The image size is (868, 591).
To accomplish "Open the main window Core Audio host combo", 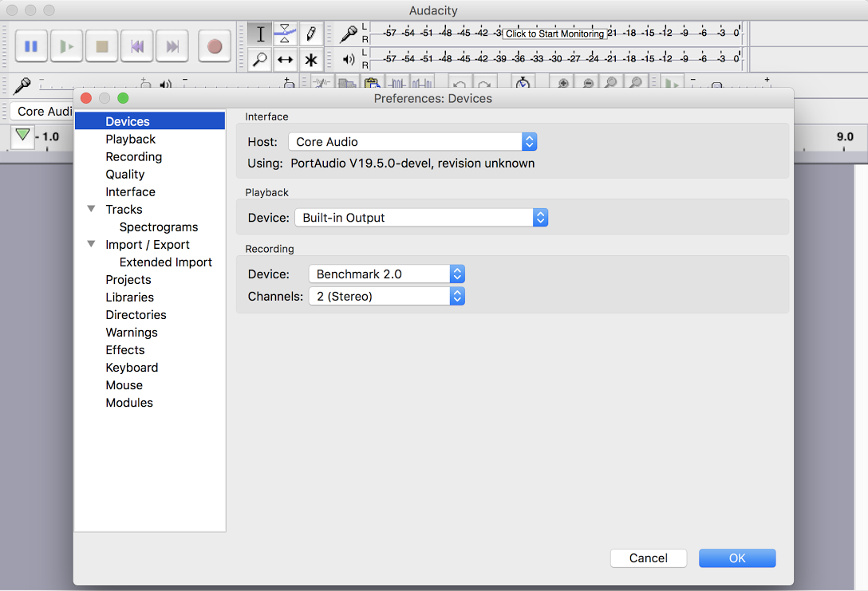I will pyautogui.click(x=42, y=111).
